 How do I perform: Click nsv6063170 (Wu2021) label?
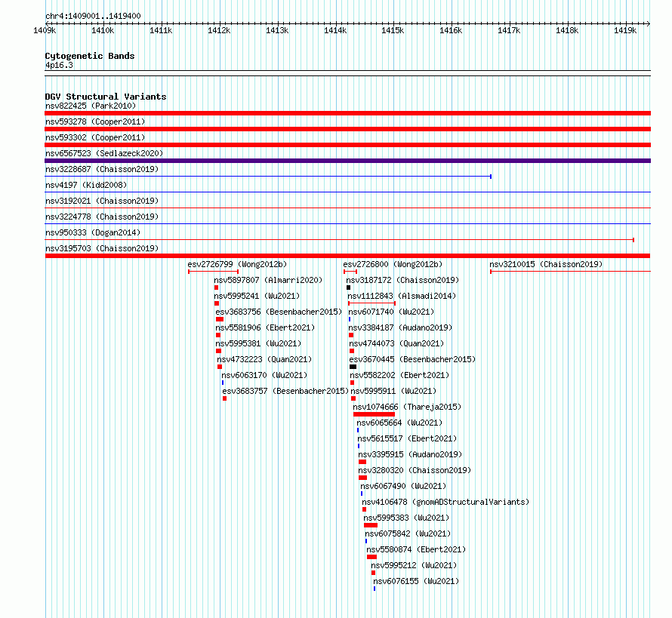(x=264, y=375)
